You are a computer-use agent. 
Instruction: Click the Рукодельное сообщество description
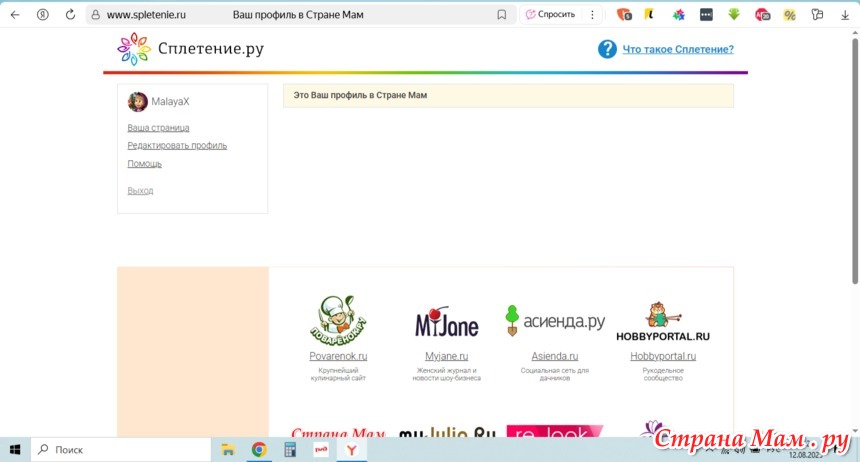tap(663, 374)
